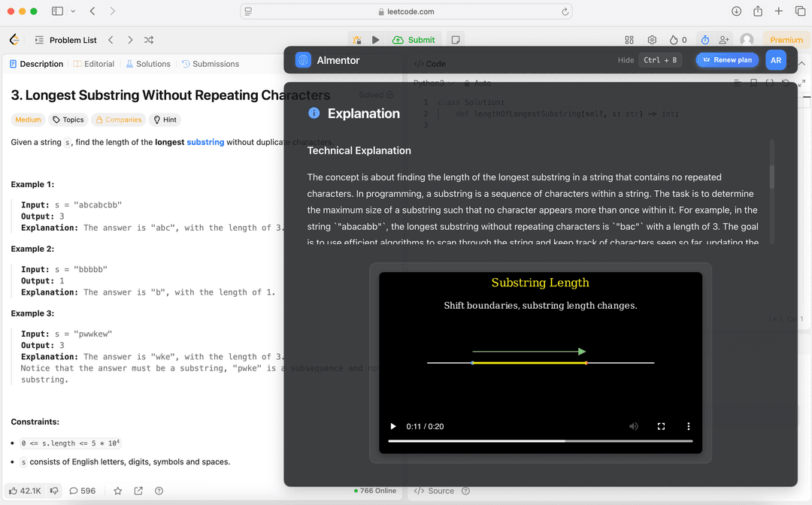Toggle fullscreen on the video player

tap(661, 426)
